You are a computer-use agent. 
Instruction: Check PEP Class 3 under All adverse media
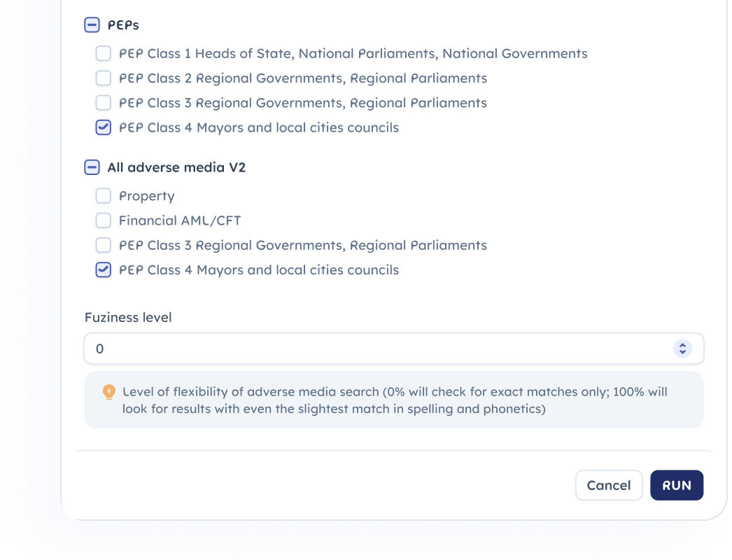tap(104, 245)
